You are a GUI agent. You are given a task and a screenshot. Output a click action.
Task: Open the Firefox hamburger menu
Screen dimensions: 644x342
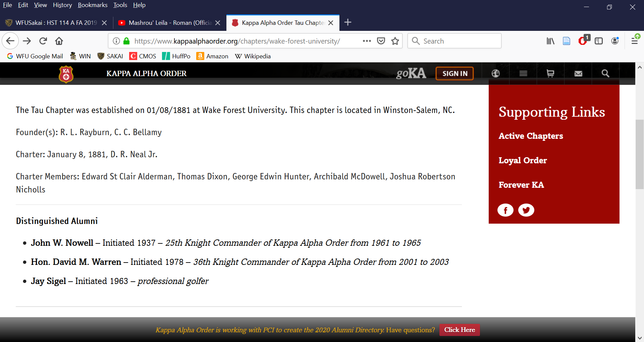click(635, 41)
